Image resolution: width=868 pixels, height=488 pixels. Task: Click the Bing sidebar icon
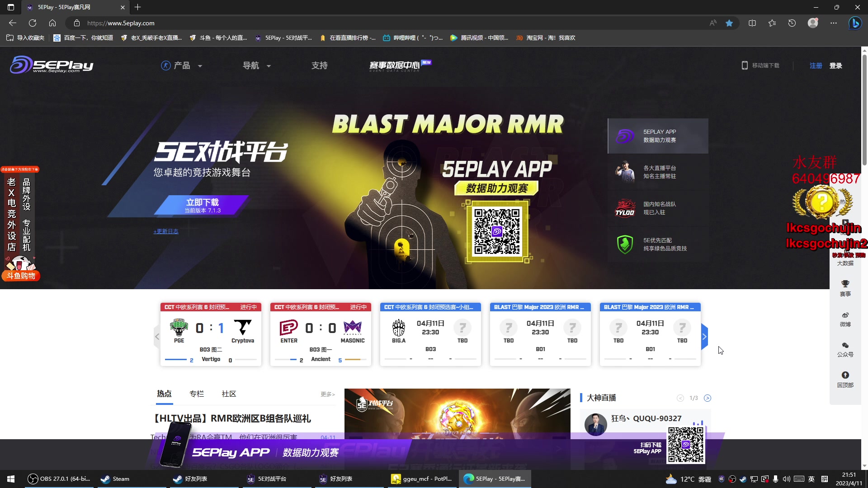[855, 23]
